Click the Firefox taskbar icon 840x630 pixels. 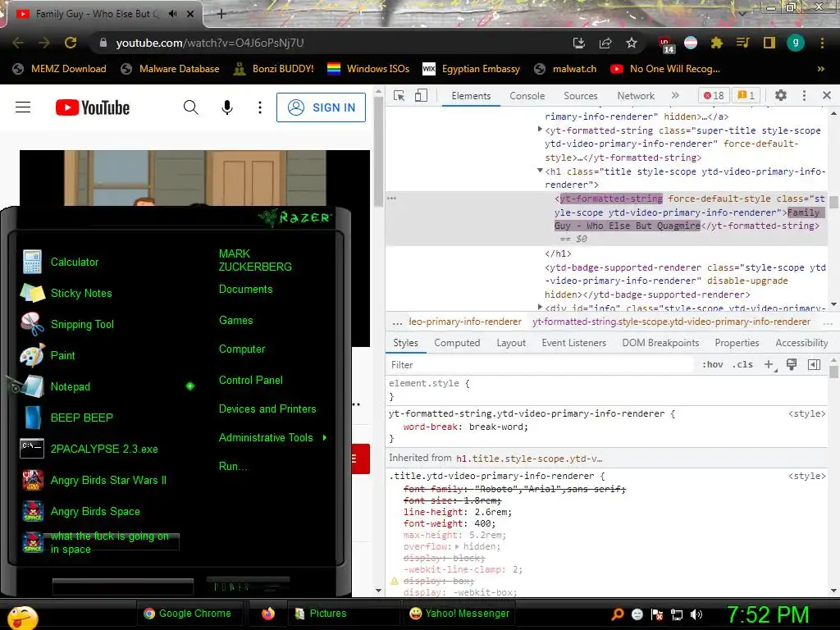(268, 614)
